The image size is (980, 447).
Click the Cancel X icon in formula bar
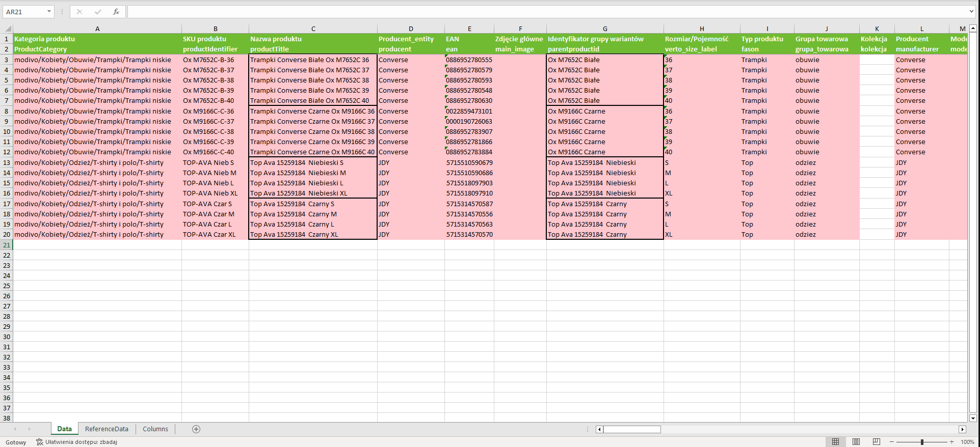pyautogui.click(x=80, y=12)
